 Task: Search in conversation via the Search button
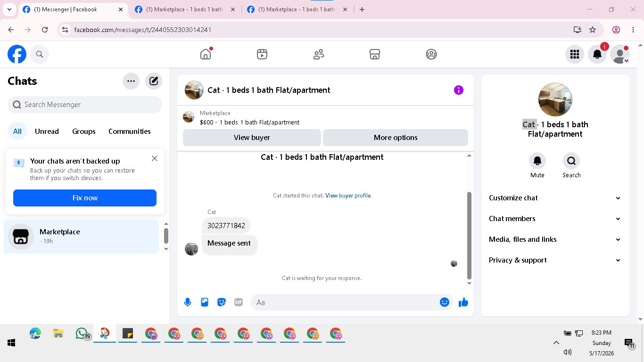point(571,161)
